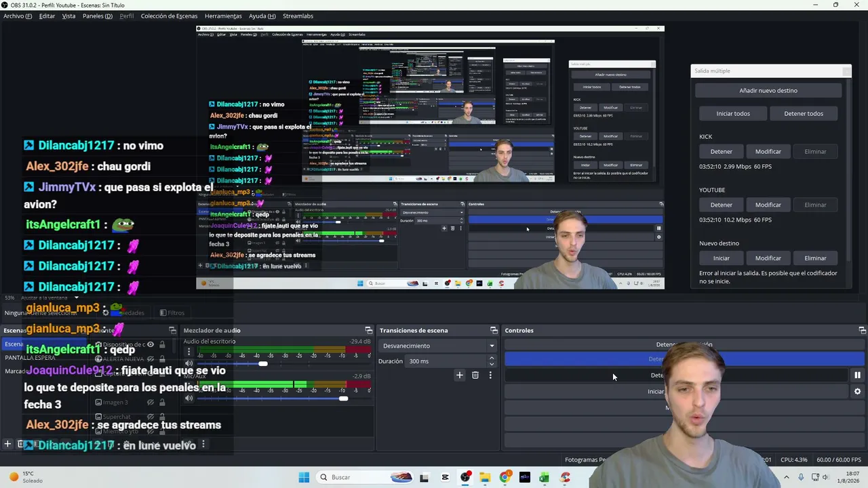Open the network tray icon
The image size is (868, 488).
[815, 477]
